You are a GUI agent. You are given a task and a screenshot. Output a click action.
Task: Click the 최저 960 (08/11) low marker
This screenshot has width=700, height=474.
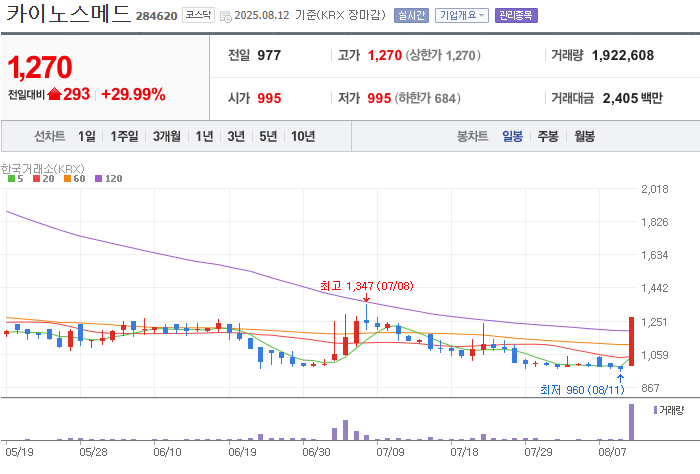coord(582,390)
